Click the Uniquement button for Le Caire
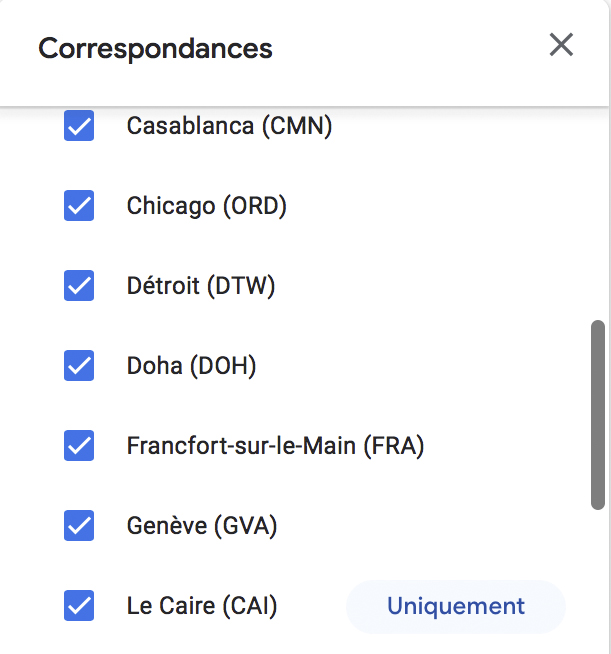The image size is (611, 654). click(x=455, y=606)
